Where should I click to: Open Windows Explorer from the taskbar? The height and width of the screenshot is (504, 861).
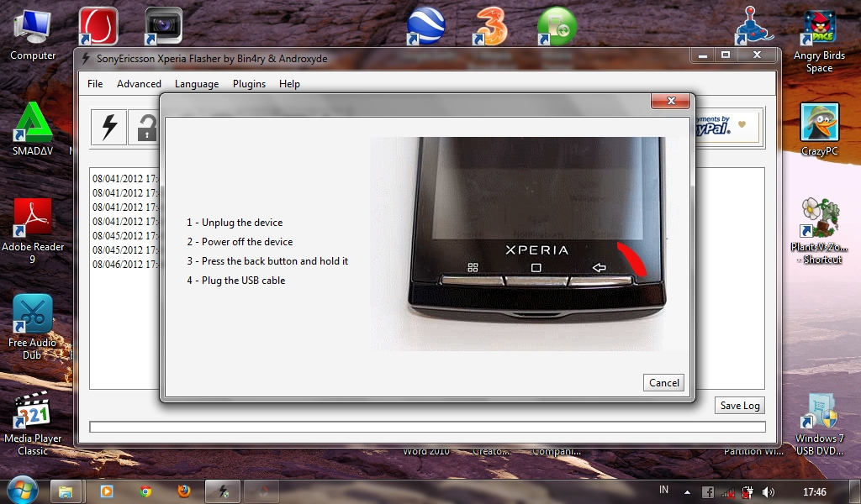[66, 492]
